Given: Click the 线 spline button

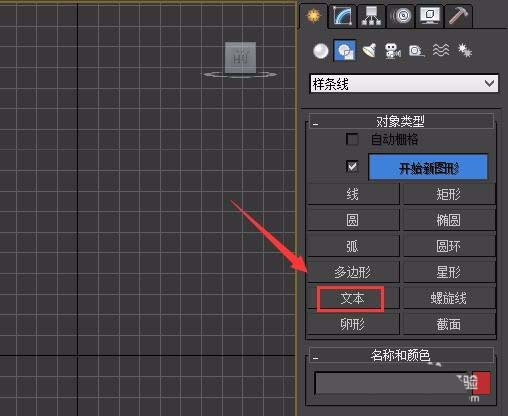Looking at the screenshot, I should pos(353,194).
